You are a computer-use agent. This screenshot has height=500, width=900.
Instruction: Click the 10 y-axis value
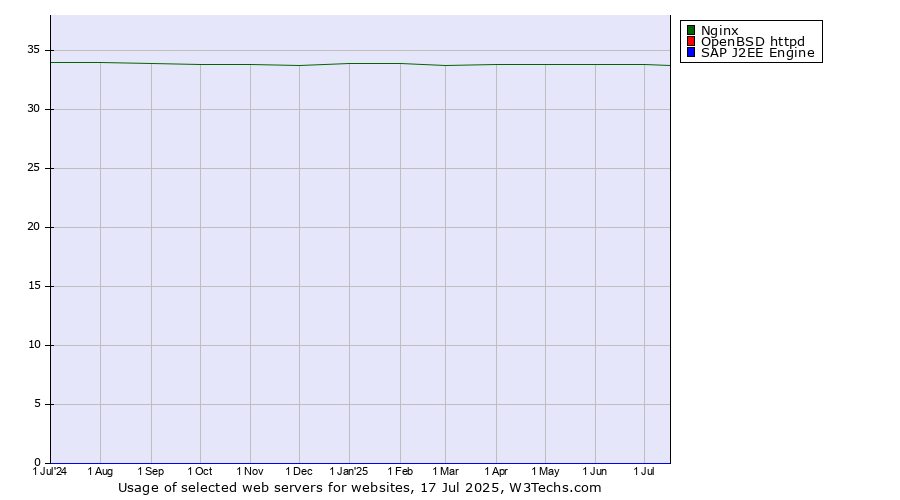[33, 344]
